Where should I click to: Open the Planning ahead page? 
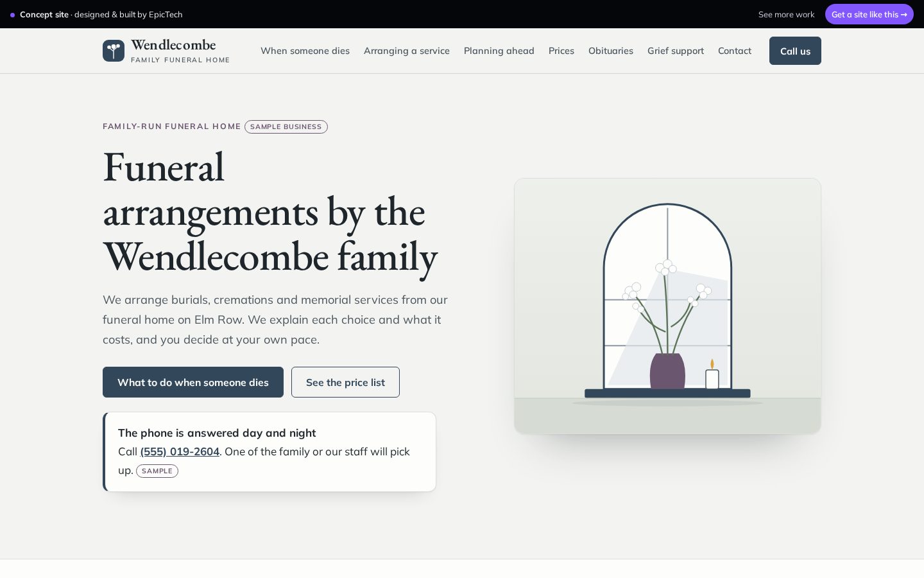(499, 51)
